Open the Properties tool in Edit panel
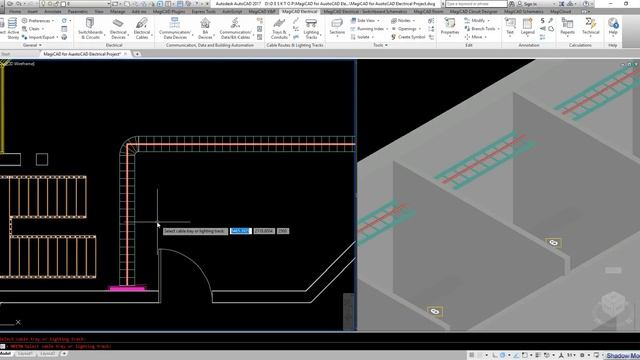 [450, 27]
